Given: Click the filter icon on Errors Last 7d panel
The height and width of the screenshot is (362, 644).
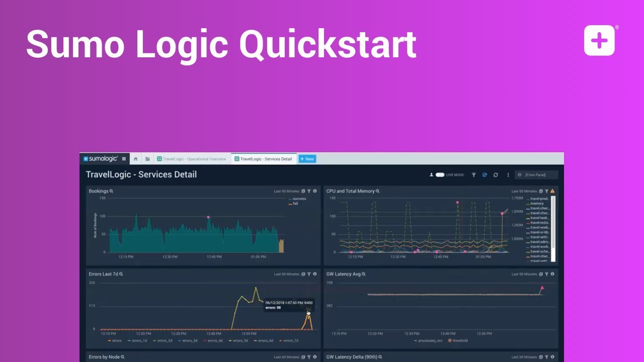Looking at the screenshot, I should coord(309,274).
